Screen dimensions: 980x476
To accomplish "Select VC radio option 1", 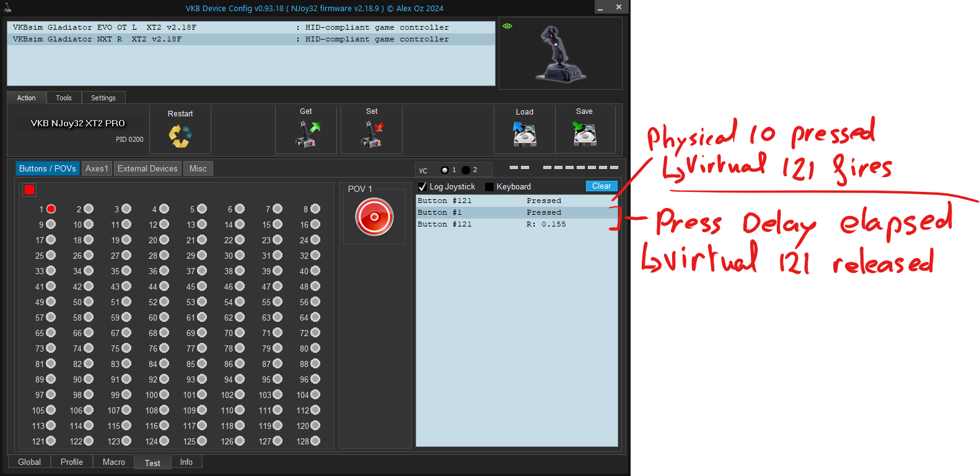I will tap(444, 170).
